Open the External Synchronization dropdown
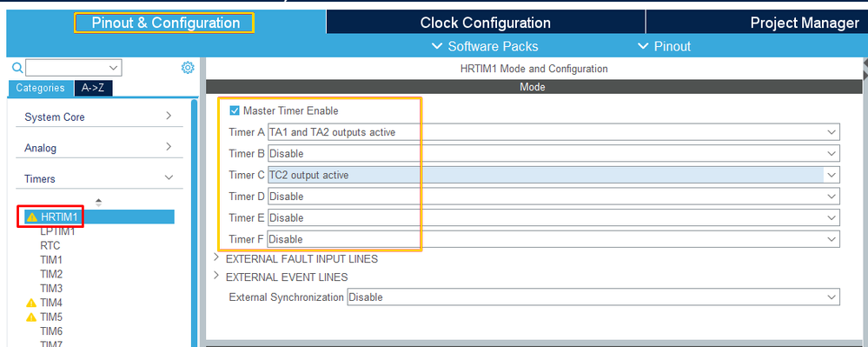Screen dimensions: 868x347 tap(593, 297)
